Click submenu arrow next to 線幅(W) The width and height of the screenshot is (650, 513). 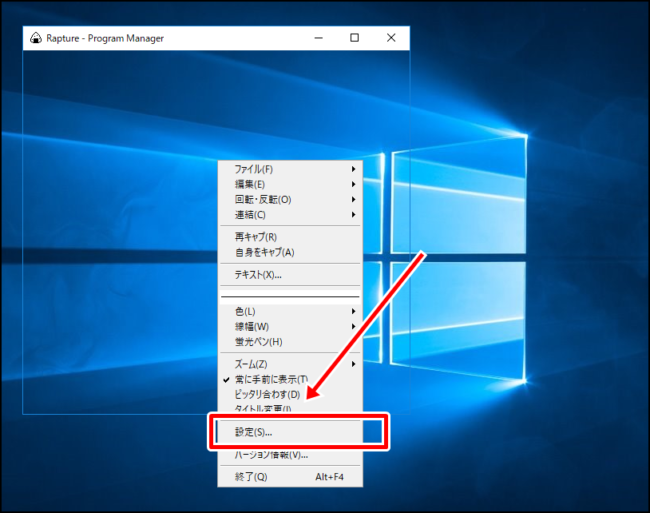pos(353,327)
